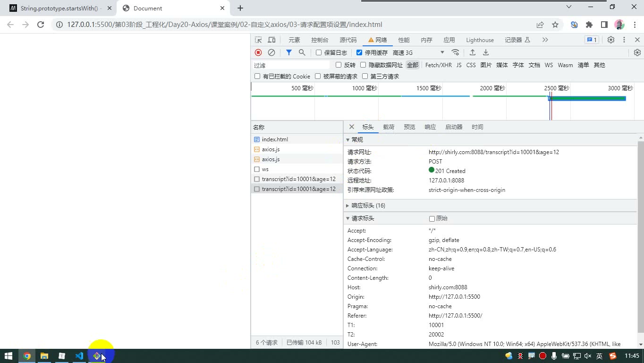Open the issues counter badge

592,40
